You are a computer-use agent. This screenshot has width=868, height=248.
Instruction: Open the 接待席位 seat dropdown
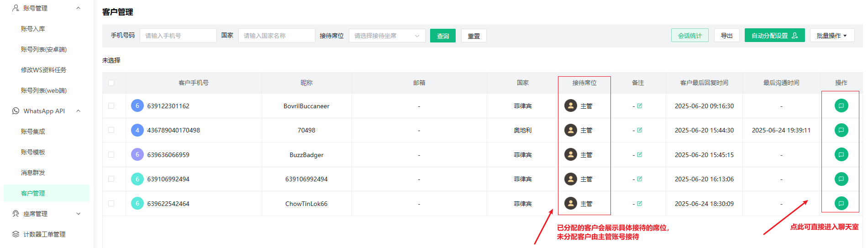pyautogui.click(x=387, y=36)
